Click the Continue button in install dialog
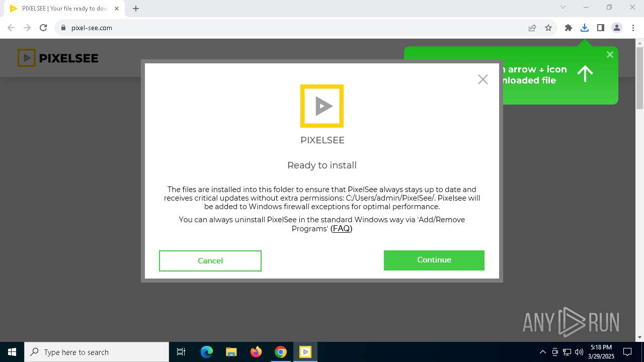 (434, 260)
